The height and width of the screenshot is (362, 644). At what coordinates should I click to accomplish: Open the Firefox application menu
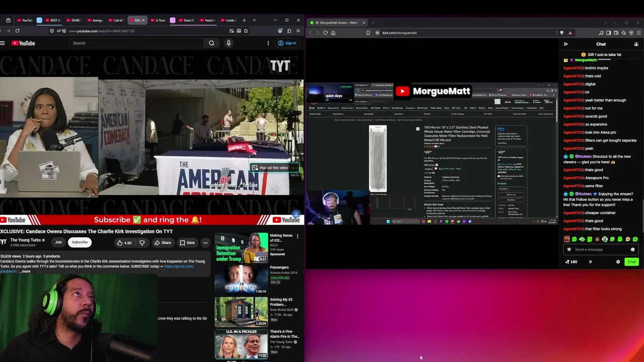tap(298, 31)
